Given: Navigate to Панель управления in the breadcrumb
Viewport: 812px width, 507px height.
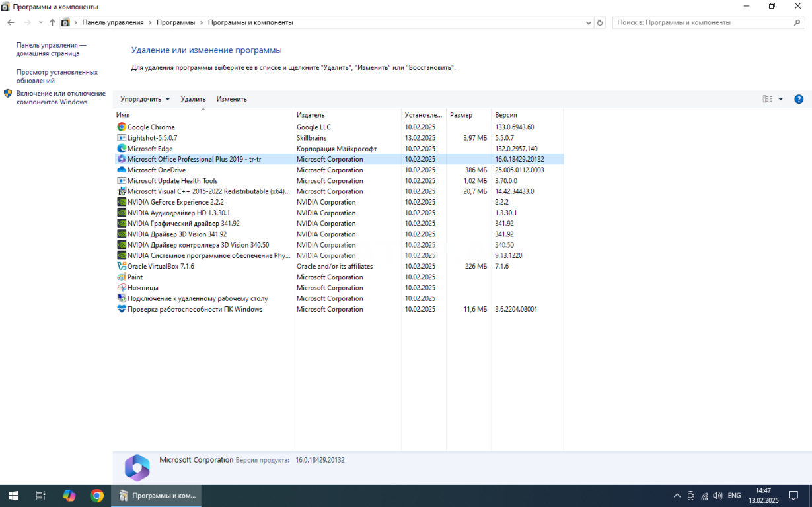Looking at the screenshot, I should [113, 22].
